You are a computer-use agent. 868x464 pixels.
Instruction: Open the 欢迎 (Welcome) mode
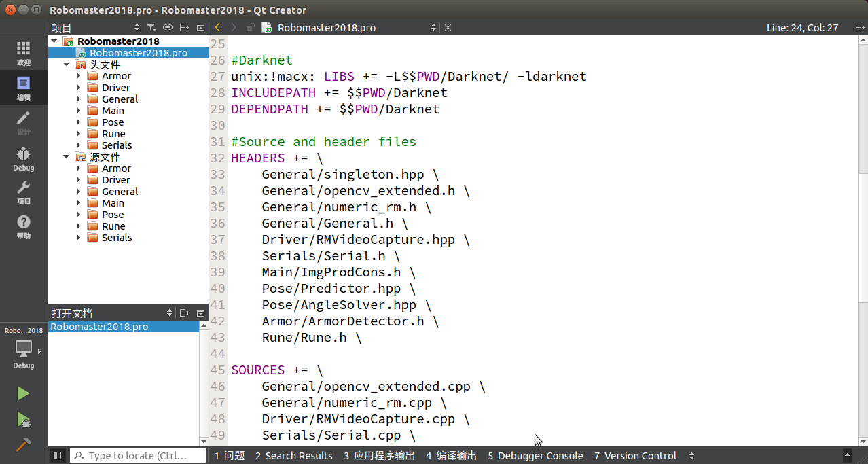pos(24,53)
